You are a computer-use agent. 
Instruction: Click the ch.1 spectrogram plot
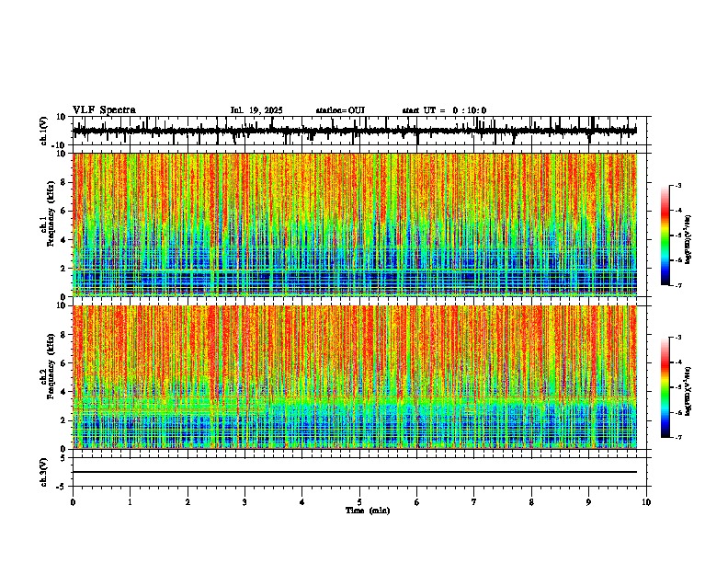coord(355,224)
